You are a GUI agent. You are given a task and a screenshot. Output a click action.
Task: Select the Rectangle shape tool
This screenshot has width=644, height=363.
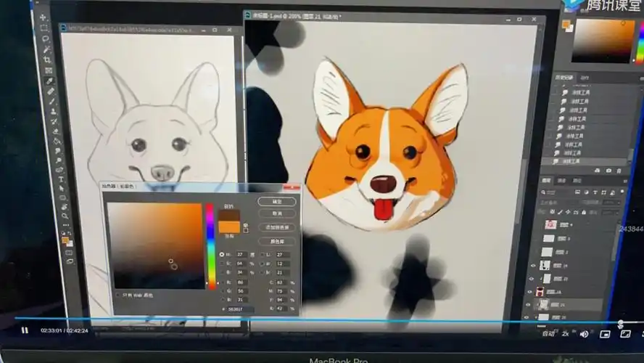[x=63, y=197]
